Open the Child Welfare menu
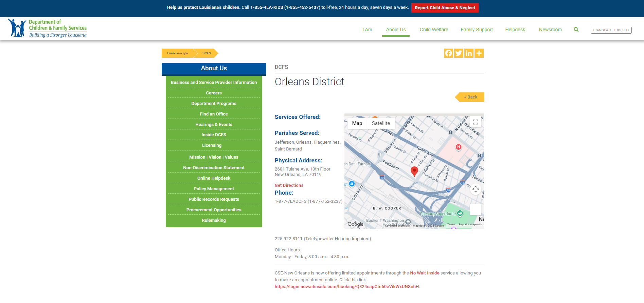The image size is (644, 303). coord(434,30)
